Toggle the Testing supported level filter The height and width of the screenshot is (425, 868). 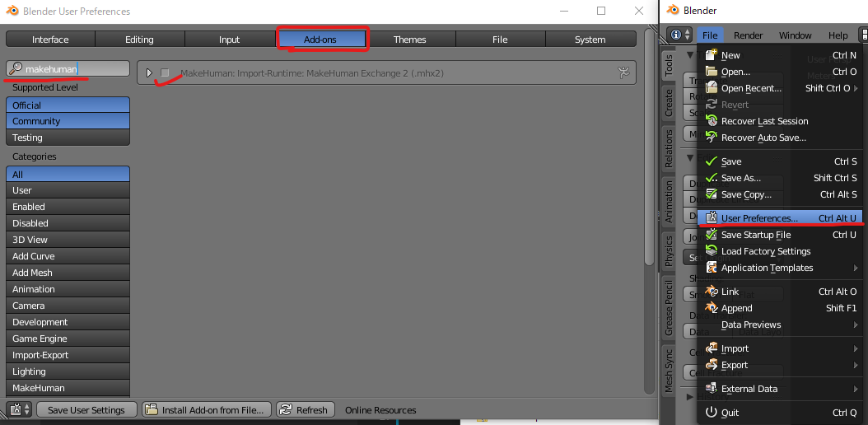pyautogui.click(x=68, y=138)
